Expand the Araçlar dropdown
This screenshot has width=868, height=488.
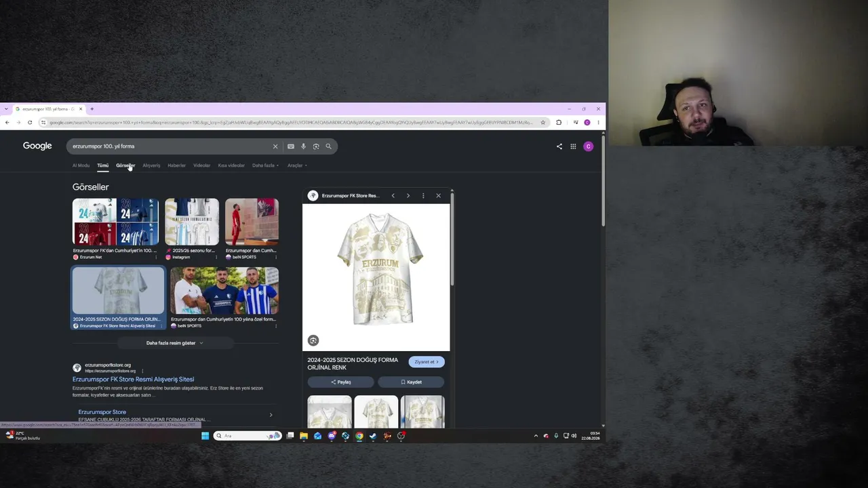pyautogui.click(x=297, y=165)
